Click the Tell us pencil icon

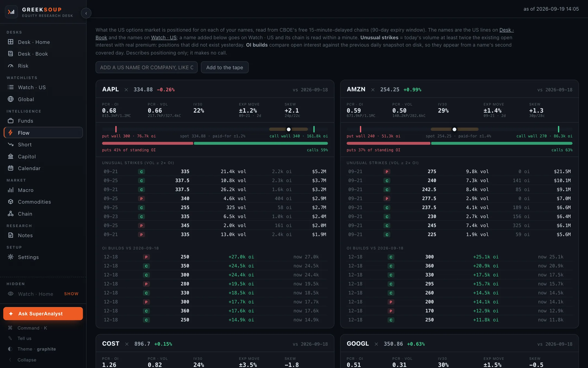point(10,338)
